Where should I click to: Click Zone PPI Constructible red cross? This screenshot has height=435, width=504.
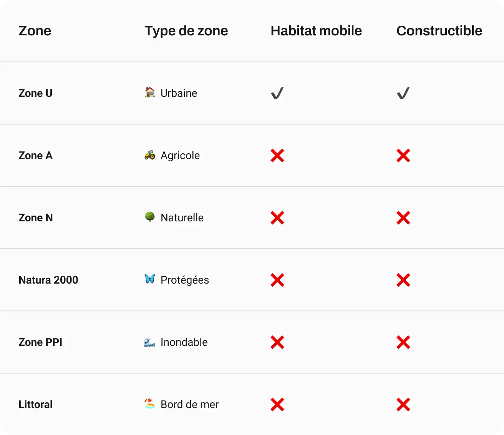[403, 342]
